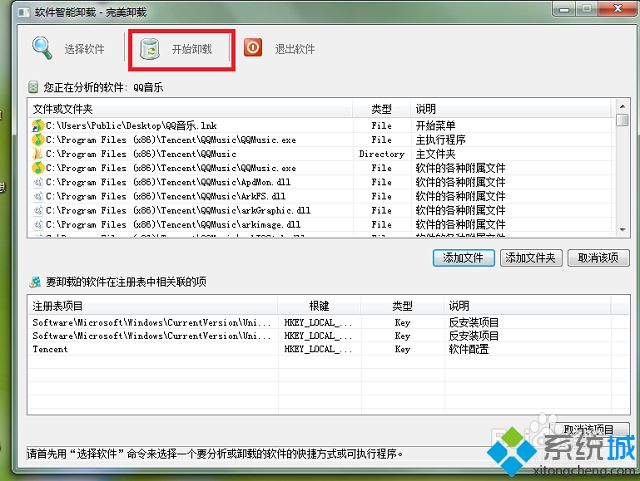Click the ApdMon.dll file icon
This screenshot has width=640, height=481.
tap(38, 182)
